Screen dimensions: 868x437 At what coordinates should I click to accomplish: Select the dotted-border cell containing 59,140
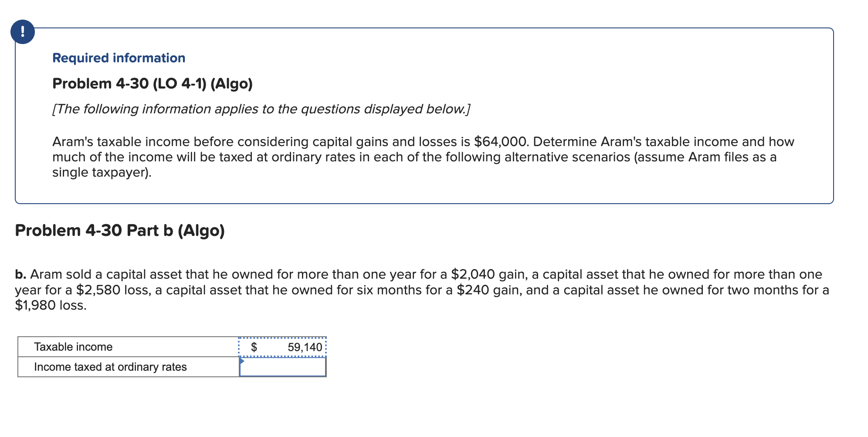tap(282, 347)
